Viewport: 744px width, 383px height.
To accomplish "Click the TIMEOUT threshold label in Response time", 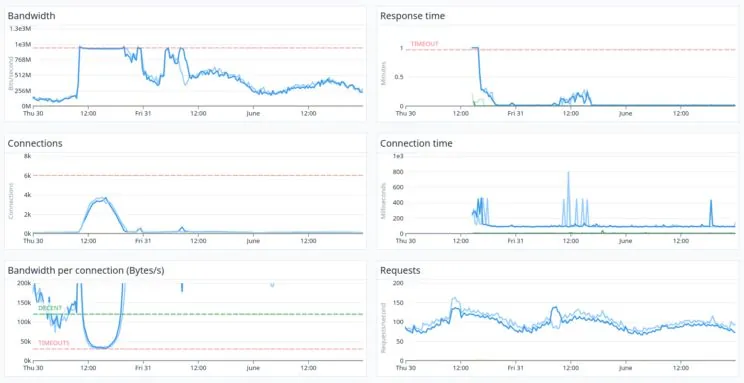I will point(425,44).
